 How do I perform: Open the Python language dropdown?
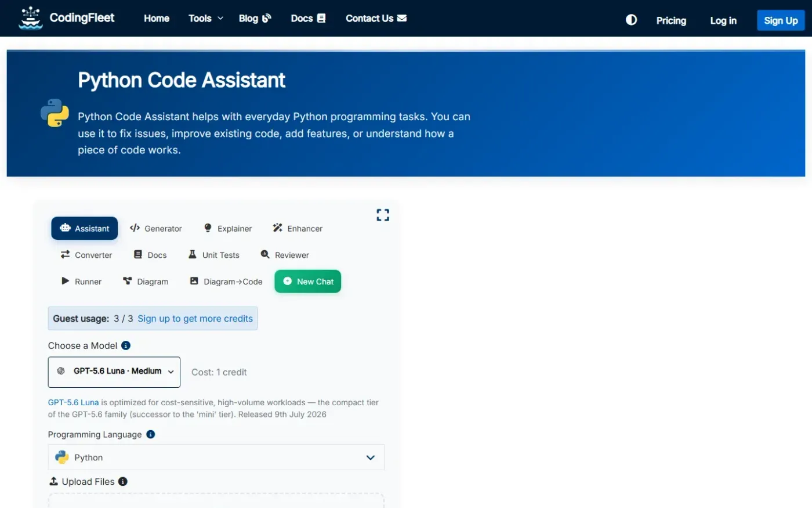click(216, 457)
